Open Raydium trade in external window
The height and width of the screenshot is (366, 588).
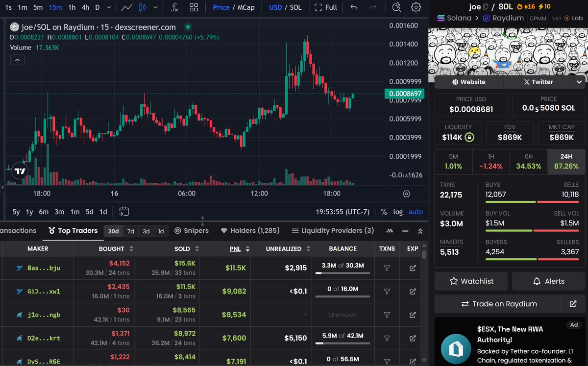point(573,304)
